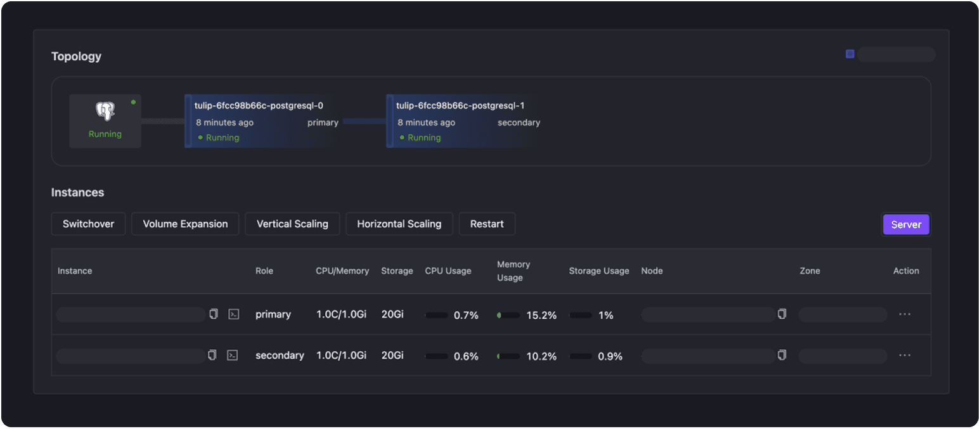
Task: Choose Horizontal Scaling option
Action: [399, 224]
